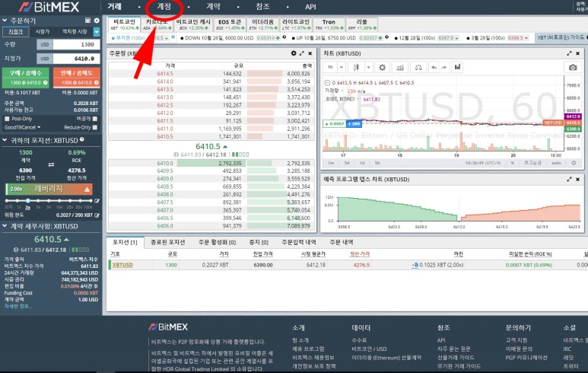Click help icon on red sell button
The height and width of the screenshot is (373, 588).
click(97, 82)
